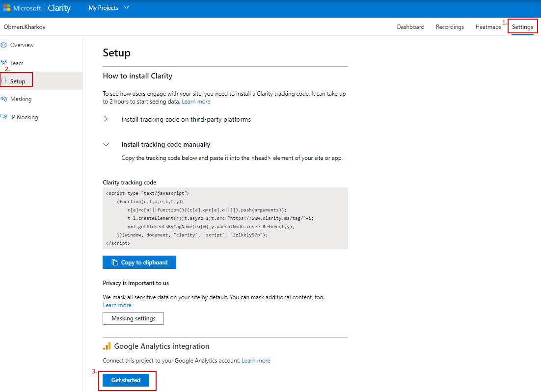The image size is (541, 392).
Task: Click the clipboard icon in Copy button
Action: pos(114,262)
